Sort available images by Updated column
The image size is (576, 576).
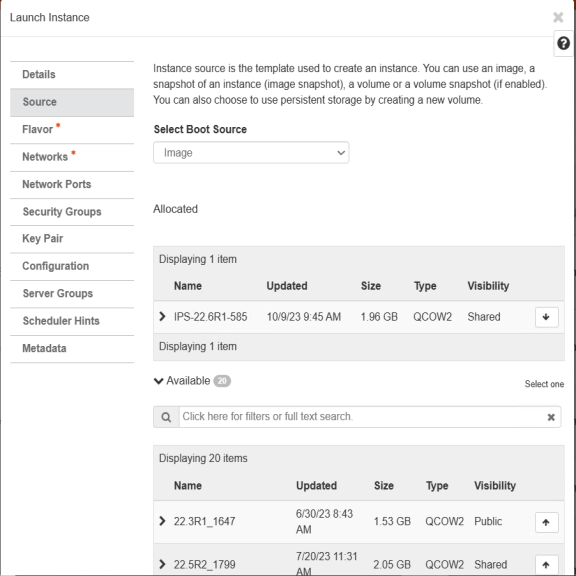pos(316,486)
